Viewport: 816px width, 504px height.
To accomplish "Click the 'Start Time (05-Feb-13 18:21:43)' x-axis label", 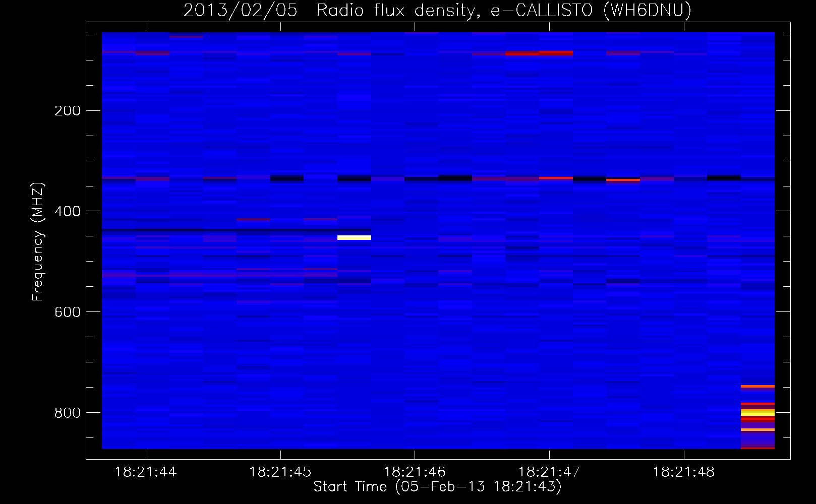I will click(437, 486).
